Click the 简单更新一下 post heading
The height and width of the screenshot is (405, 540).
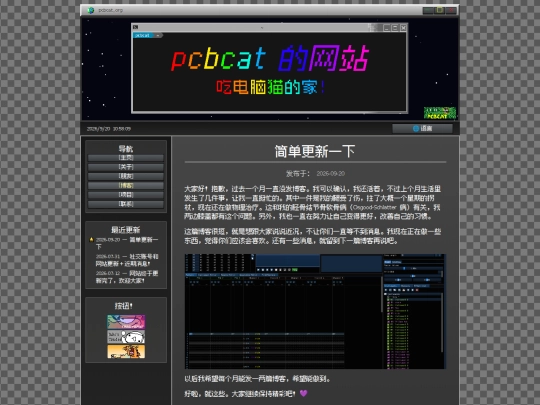315,152
